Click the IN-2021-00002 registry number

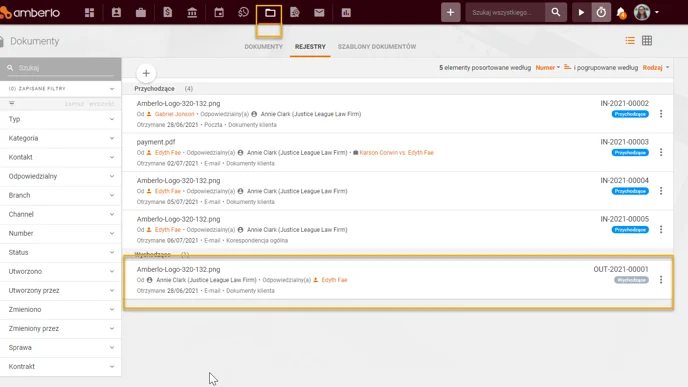coord(624,104)
